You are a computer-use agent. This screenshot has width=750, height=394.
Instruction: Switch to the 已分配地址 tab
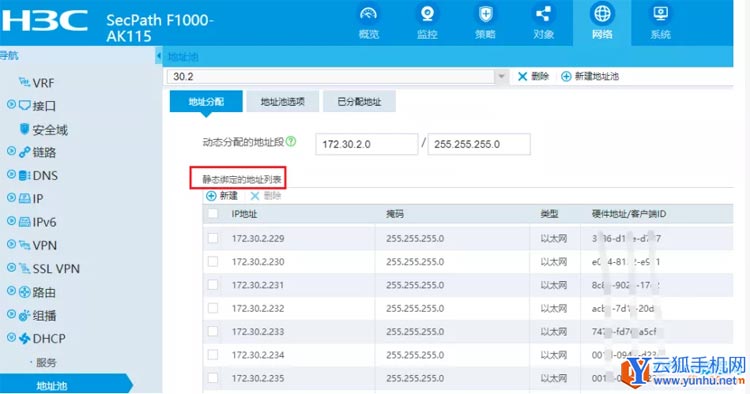click(359, 101)
